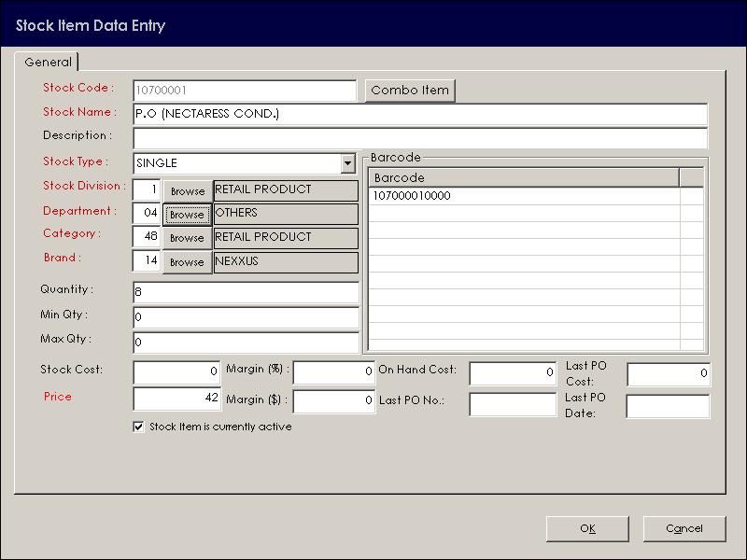Open the Stock Type dropdown

(348, 163)
